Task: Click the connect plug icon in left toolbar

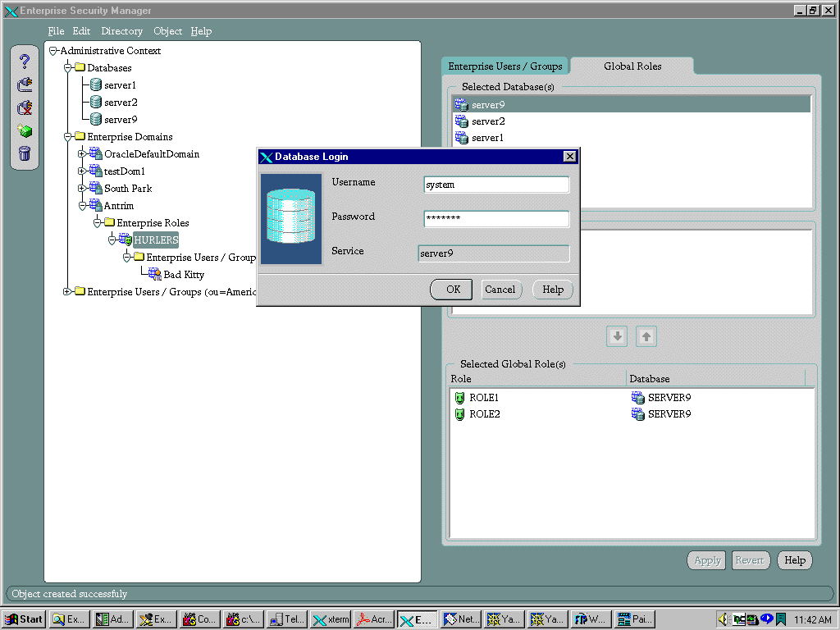Action: coord(25,84)
